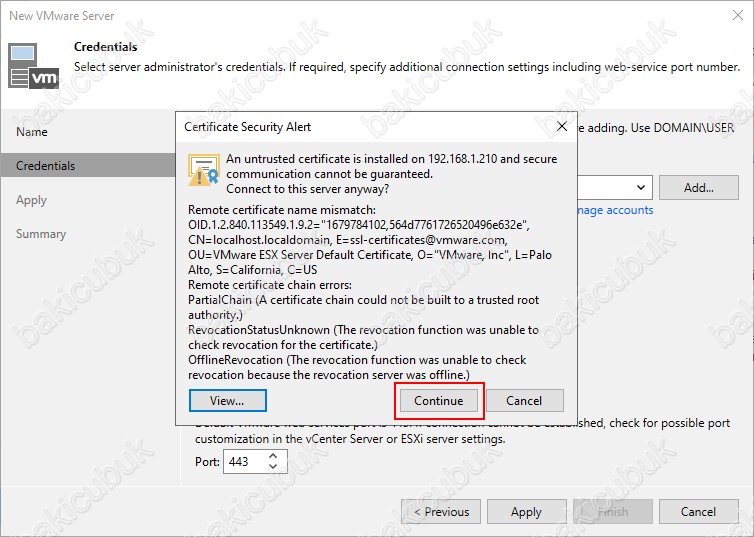Screen dimensions: 754x537
Task: Click the certificate warning icon in the alert
Action: click(204, 170)
